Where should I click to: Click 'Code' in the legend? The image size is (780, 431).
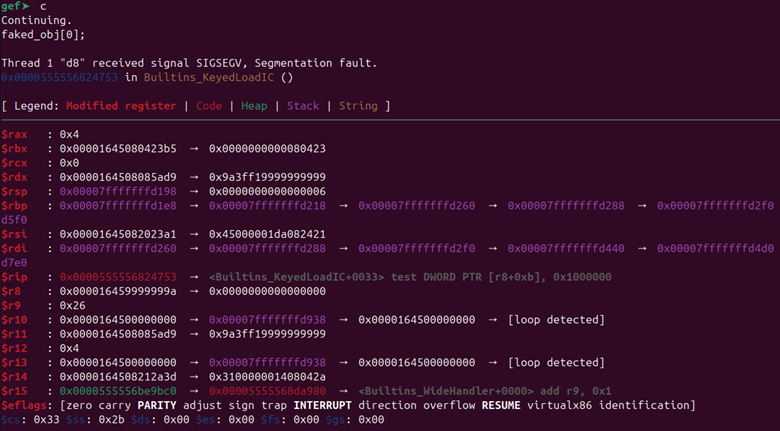[208, 106]
